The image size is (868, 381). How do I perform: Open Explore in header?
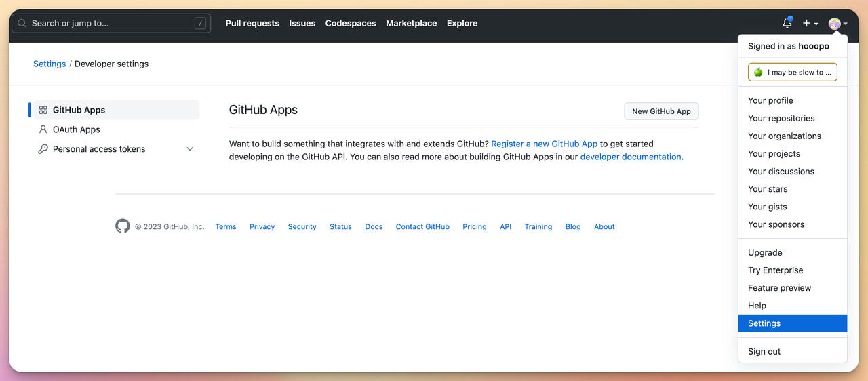pos(462,23)
